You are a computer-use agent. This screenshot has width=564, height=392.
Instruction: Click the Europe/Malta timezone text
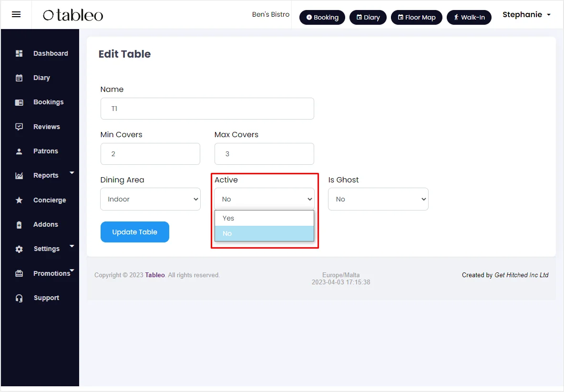[341, 275]
